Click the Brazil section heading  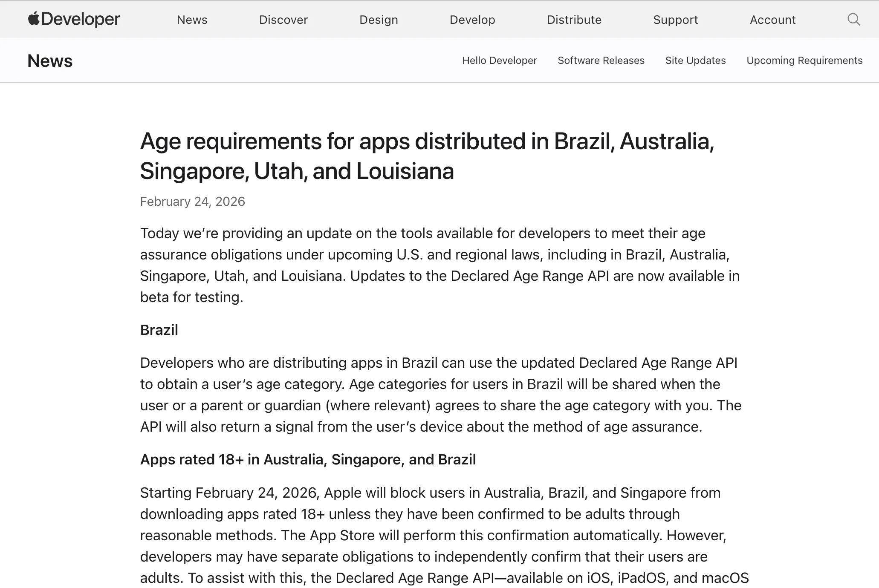point(159,330)
